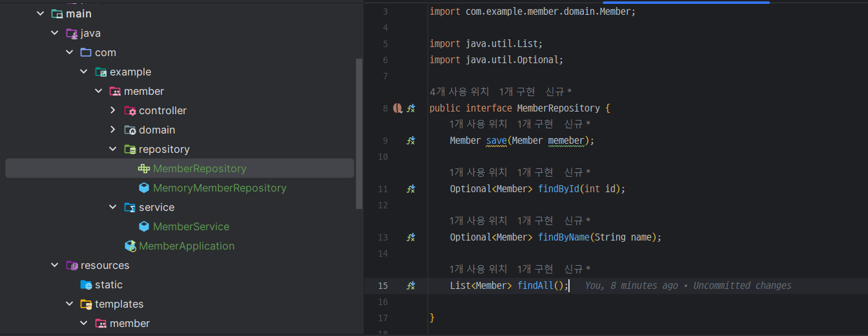Open MemberService in the project tree
Viewport: 868px width, 336px height.
tap(191, 226)
